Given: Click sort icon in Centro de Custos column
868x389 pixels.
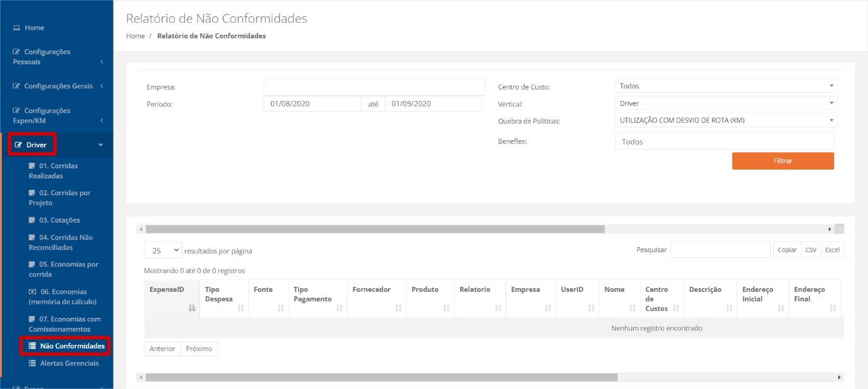Looking at the screenshot, I should tap(676, 308).
